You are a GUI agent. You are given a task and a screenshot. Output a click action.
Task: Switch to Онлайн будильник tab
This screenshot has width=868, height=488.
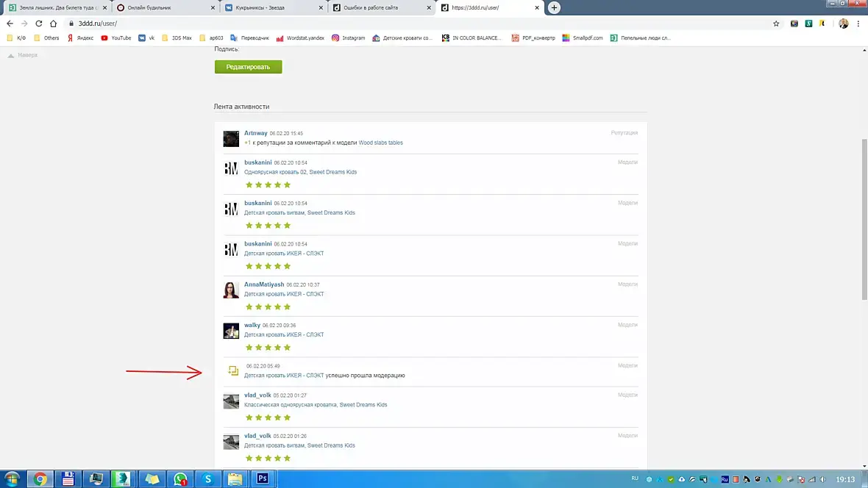(165, 8)
